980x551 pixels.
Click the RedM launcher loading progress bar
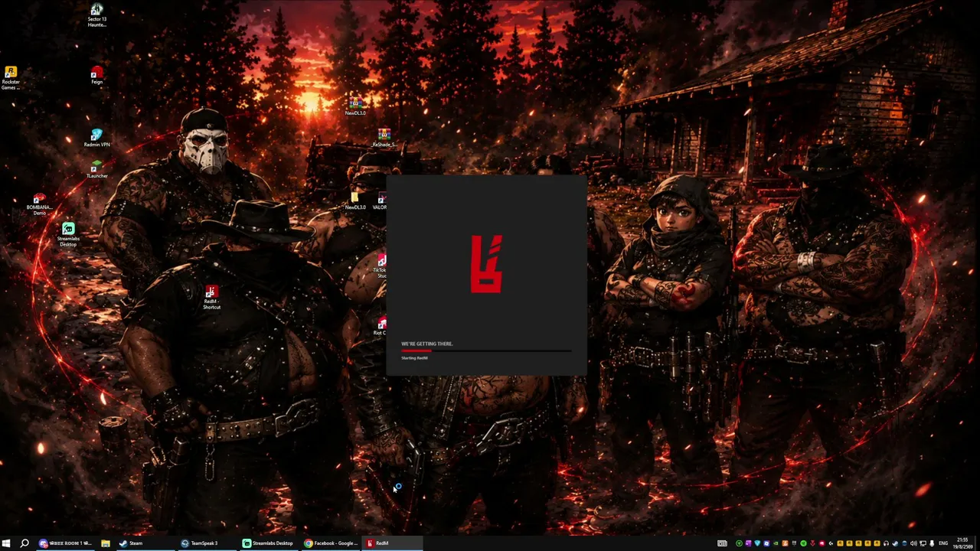pyautogui.click(x=486, y=350)
